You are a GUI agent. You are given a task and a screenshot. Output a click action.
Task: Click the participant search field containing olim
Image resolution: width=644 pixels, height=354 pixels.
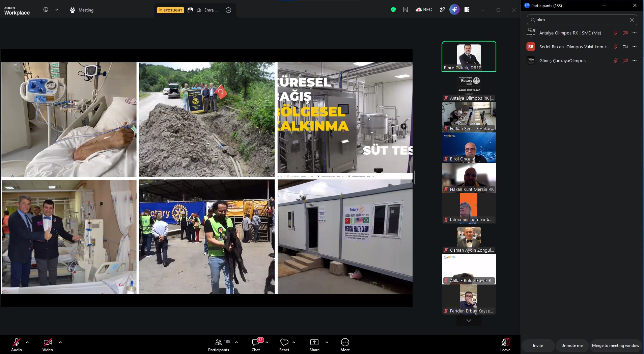click(x=582, y=20)
